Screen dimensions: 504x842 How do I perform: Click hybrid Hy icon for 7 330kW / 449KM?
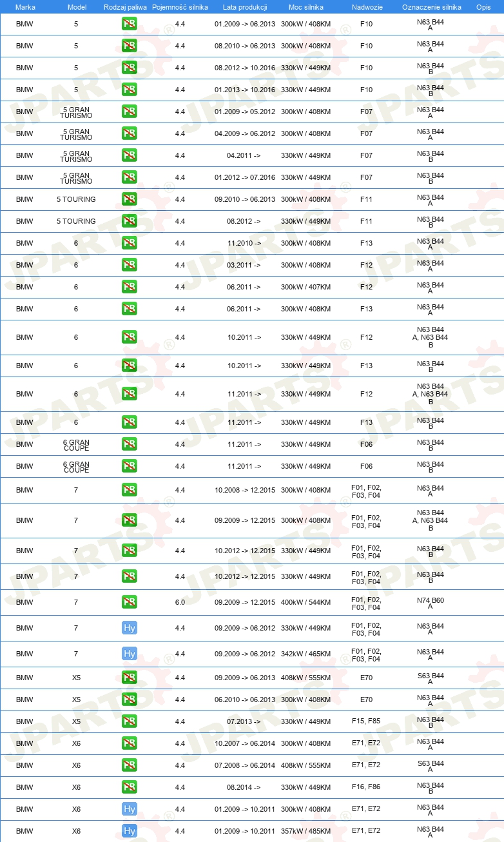129,628
